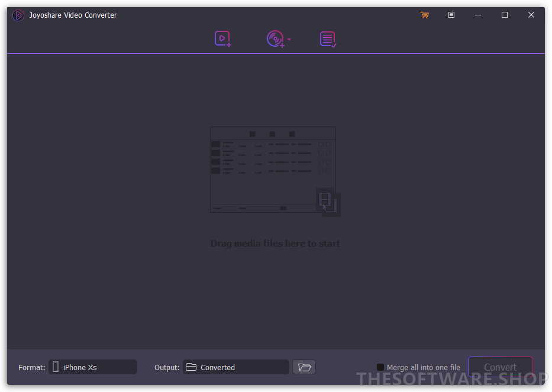The height and width of the screenshot is (392, 552).
Task: Select the load DVD disc icon
Action: (x=275, y=38)
